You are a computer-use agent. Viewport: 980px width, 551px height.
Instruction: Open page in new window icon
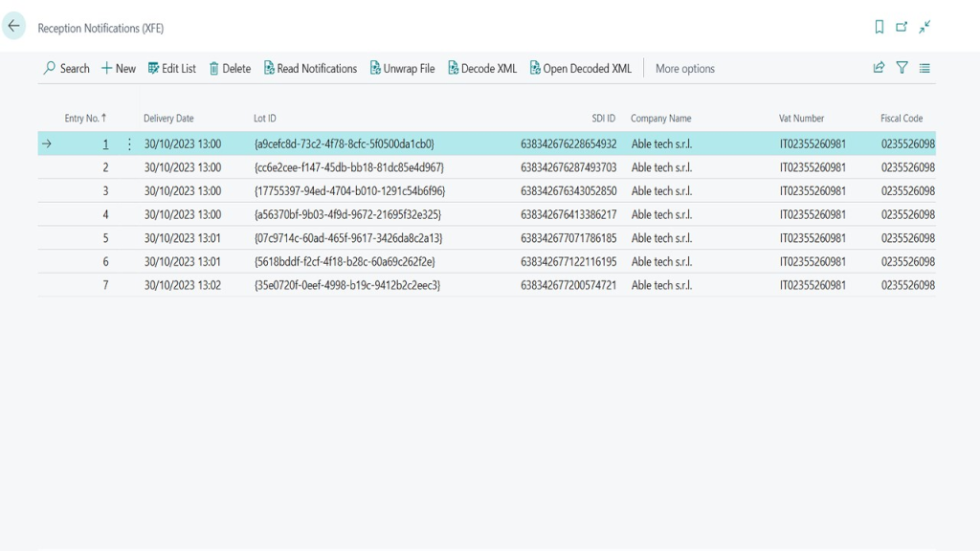(902, 28)
